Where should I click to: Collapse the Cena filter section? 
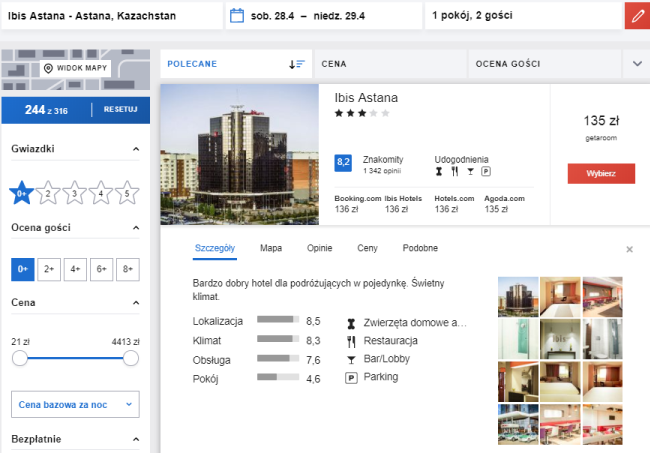[136, 303]
